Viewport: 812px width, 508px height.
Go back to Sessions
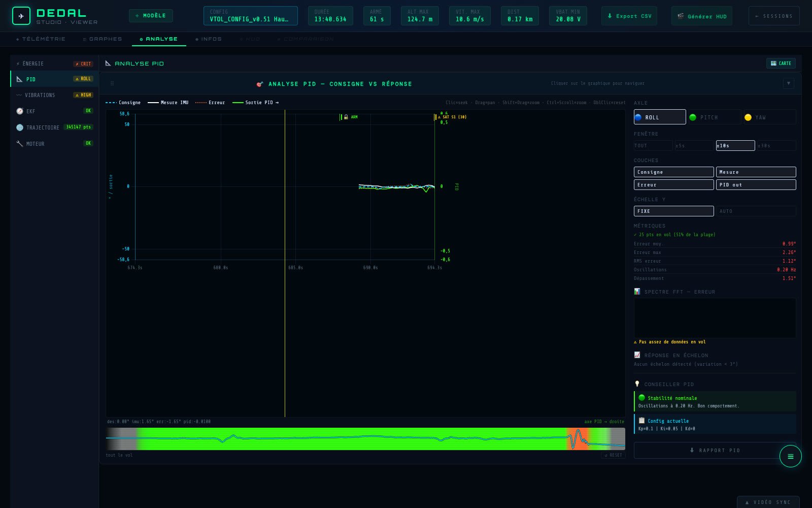pos(773,16)
